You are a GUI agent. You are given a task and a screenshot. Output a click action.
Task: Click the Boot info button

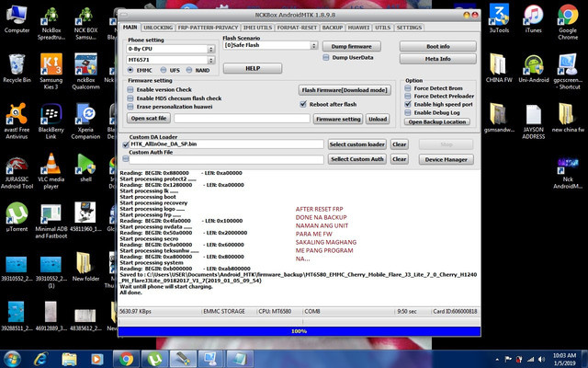[437, 46]
